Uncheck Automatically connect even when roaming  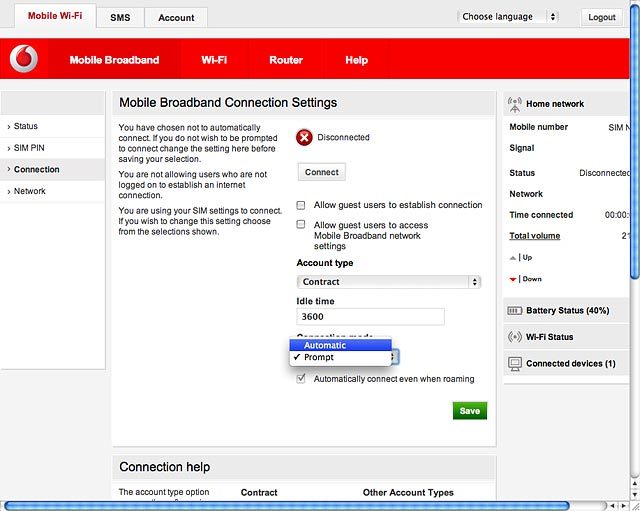[301, 378]
